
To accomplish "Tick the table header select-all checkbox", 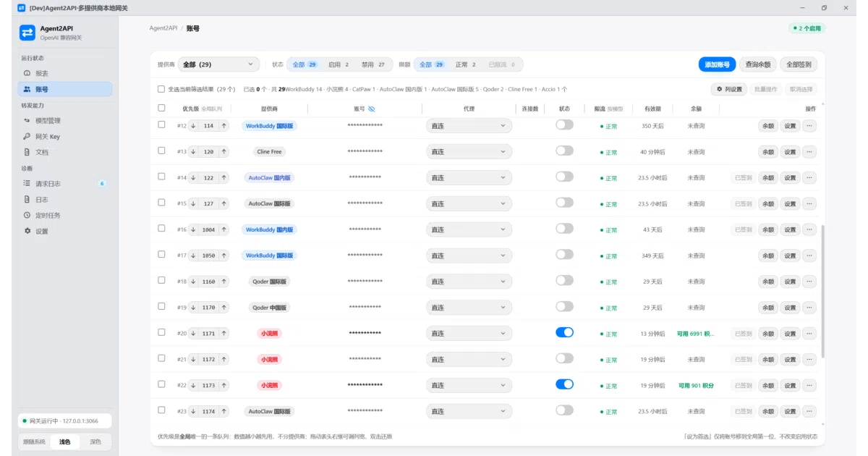I will pos(161,109).
